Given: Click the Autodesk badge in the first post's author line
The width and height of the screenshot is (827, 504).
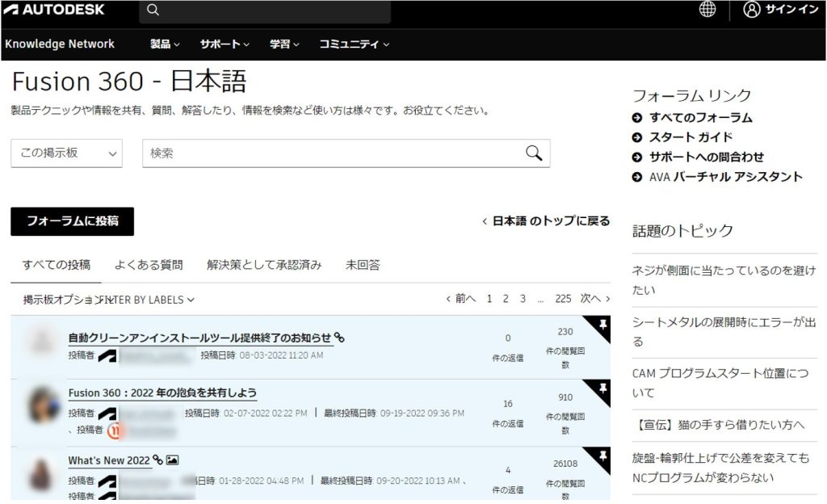Looking at the screenshot, I should tap(107, 355).
